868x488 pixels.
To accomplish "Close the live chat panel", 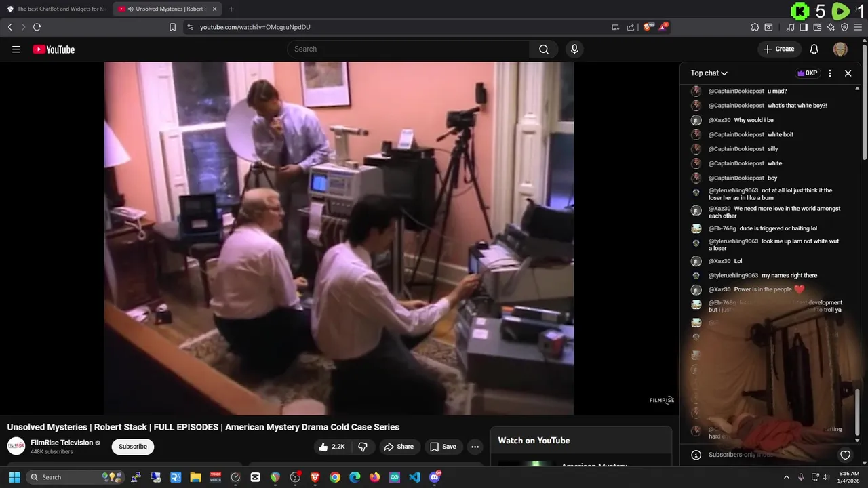I will (x=848, y=73).
